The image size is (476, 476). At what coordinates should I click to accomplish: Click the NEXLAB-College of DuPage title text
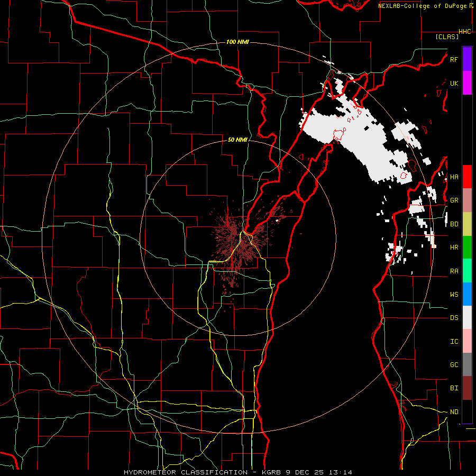pyautogui.click(x=423, y=6)
